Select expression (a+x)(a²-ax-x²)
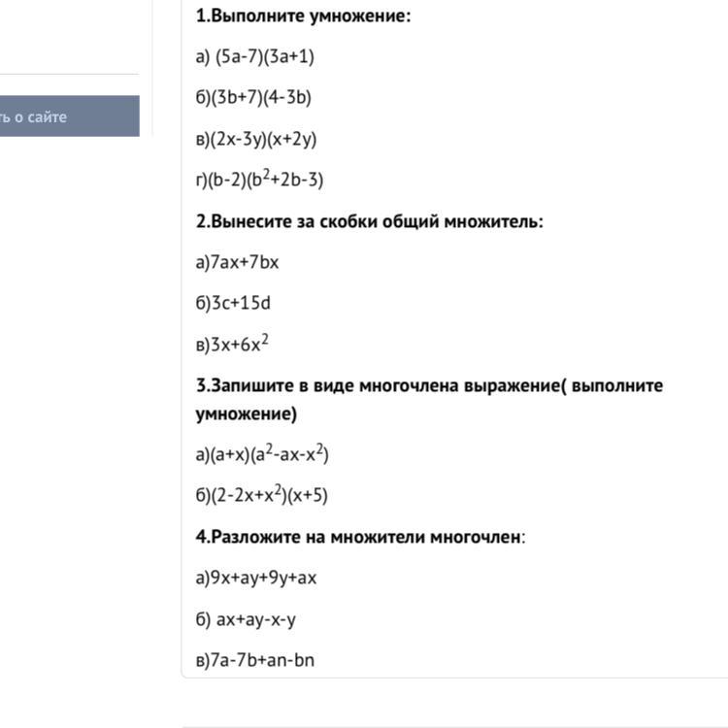Image resolution: width=728 pixels, height=728 pixels. 269,453
